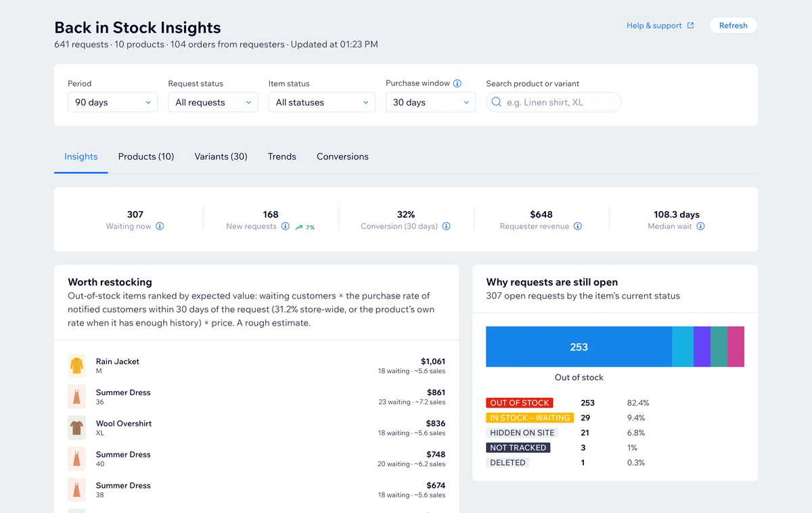The height and width of the screenshot is (513, 812).
Task: Open the Request status dropdown
Action: [x=213, y=102]
